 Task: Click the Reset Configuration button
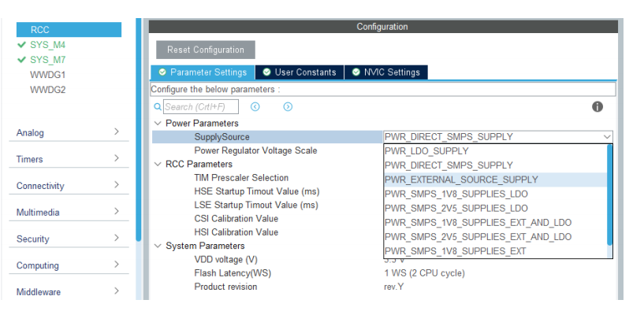[206, 50]
